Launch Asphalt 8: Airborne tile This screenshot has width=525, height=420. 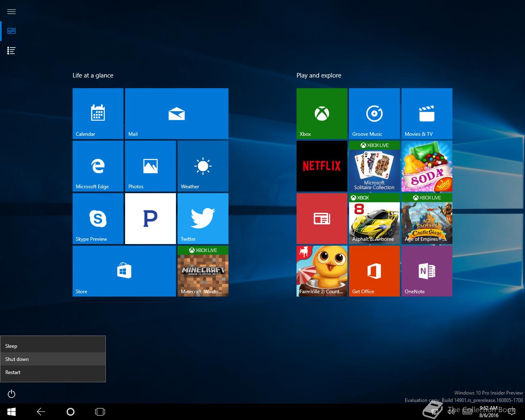pos(374,219)
